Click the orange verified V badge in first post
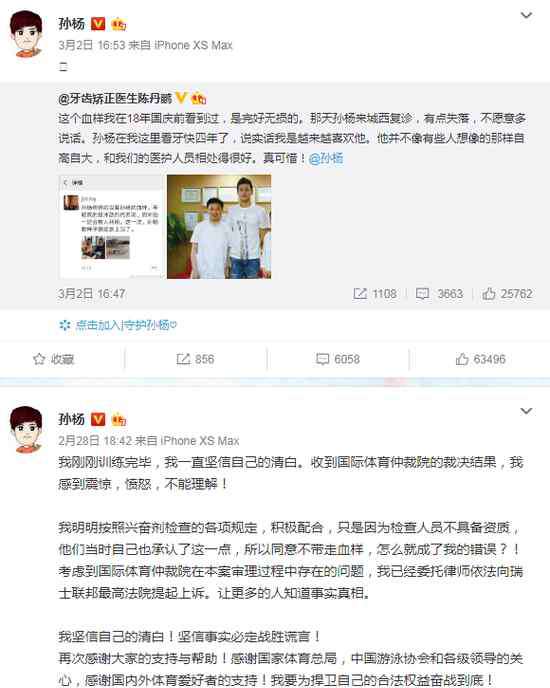The height and width of the screenshot is (688, 550). click(98, 24)
